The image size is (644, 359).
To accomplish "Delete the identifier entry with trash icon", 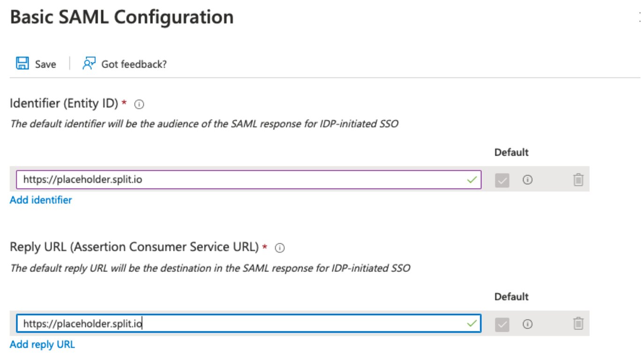I will click(x=578, y=179).
